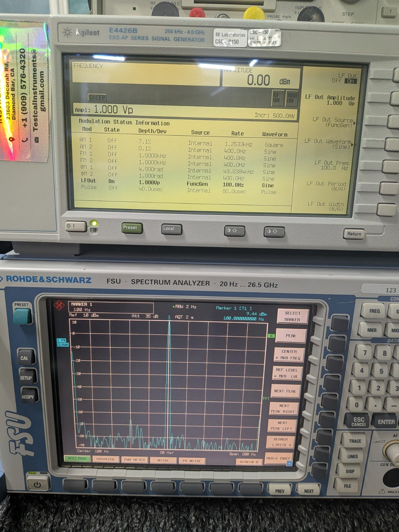The height and width of the screenshot is (532, 399).
Task: Click the green A screen indicator
Action: 271,336
